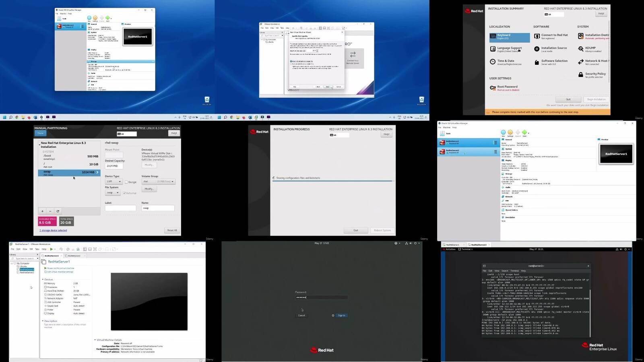The height and width of the screenshot is (362, 644).
Task: Open 1 storage device selected link
Action: pyautogui.click(x=53, y=230)
